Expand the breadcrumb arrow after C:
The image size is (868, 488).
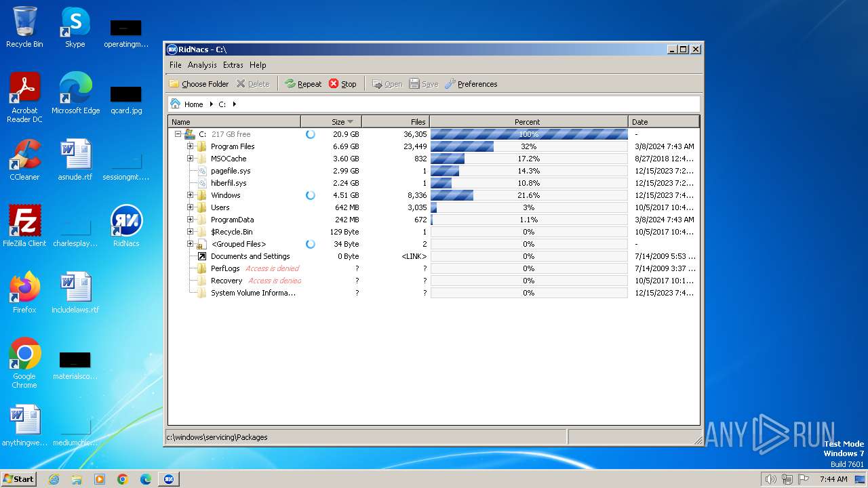(235, 104)
